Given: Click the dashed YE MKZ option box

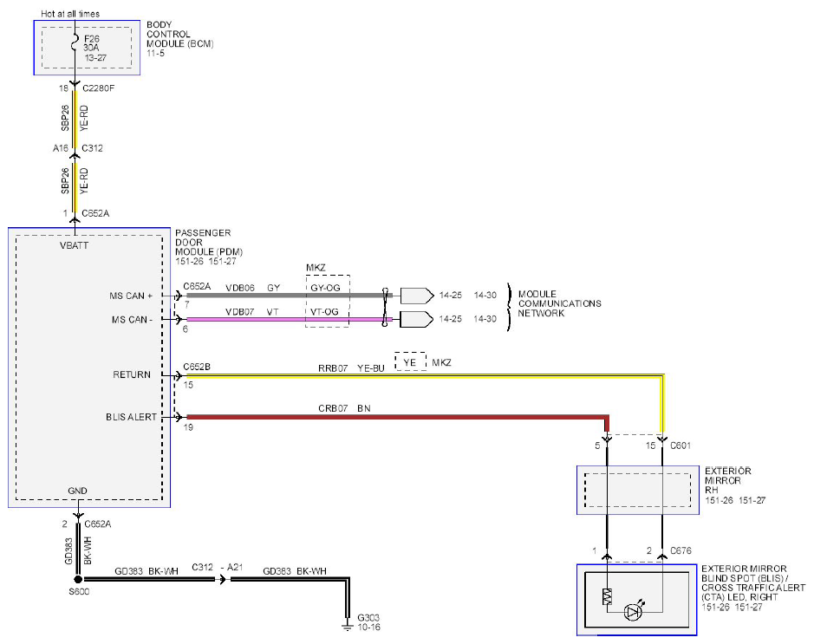Looking at the screenshot, I should click(x=410, y=361).
